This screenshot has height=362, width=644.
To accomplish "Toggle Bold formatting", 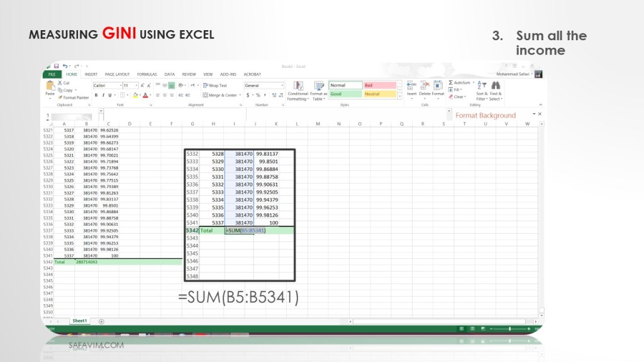I will [x=96, y=96].
